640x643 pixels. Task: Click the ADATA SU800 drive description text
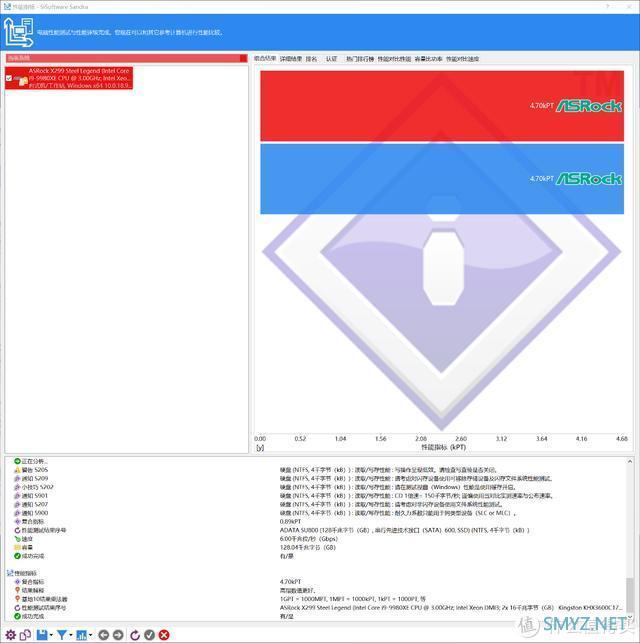(x=404, y=530)
